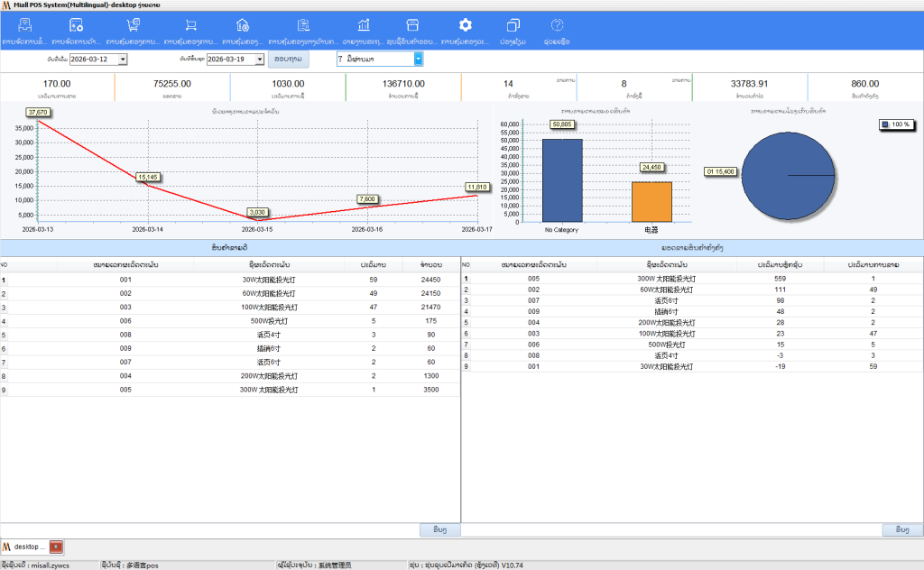Expand the start date 2026-03-12 dropdown
The image size is (924, 570).
click(123, 60)
